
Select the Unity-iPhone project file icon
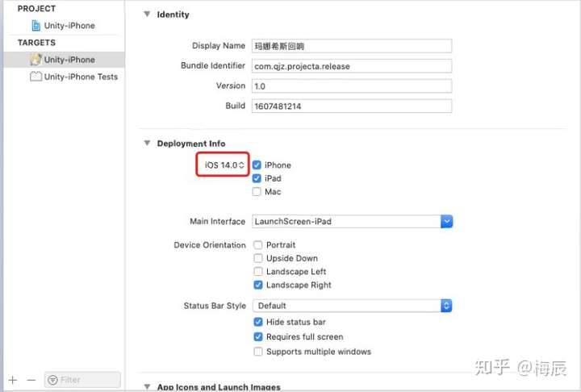coord(36,26)
